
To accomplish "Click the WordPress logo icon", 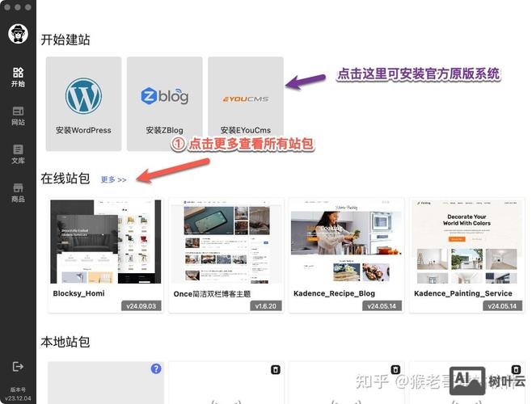I will click(x=83, y=96).
